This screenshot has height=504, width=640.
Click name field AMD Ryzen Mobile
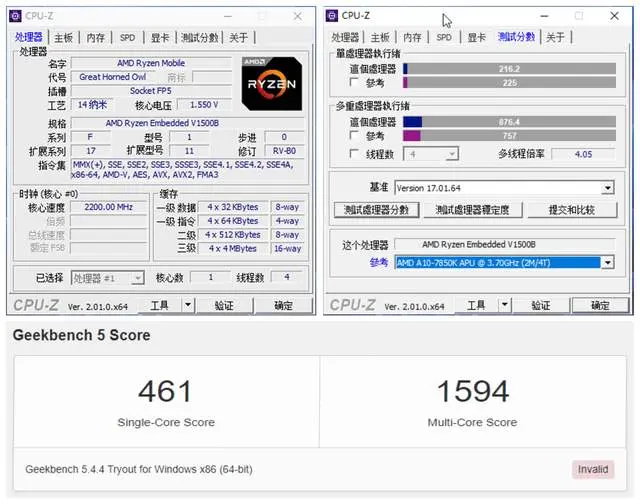point(151,63)
